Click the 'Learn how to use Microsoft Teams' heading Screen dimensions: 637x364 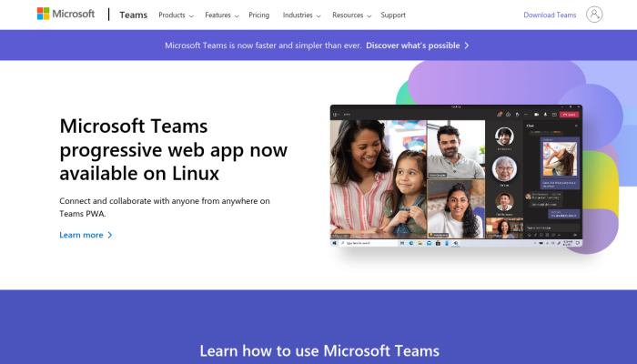(319, 350)
